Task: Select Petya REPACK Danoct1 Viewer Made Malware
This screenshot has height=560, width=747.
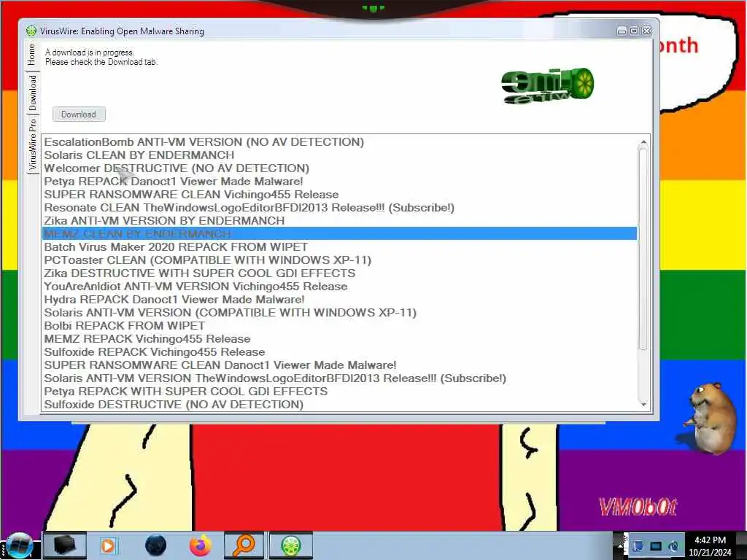Action: [x=340, y=182]
